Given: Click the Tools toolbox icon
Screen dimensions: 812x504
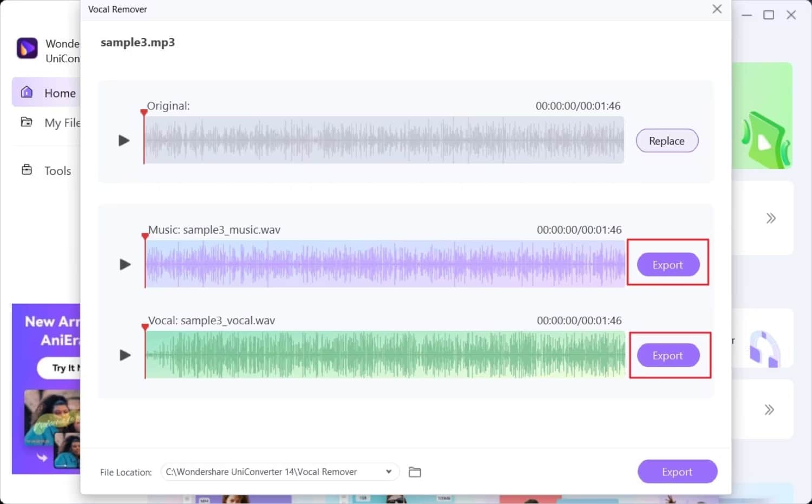Looking at the screenshot, I should click(27, 170).
